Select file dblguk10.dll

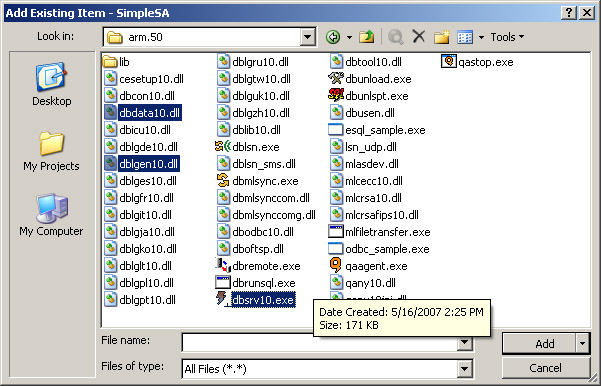(x=253, y=96)
